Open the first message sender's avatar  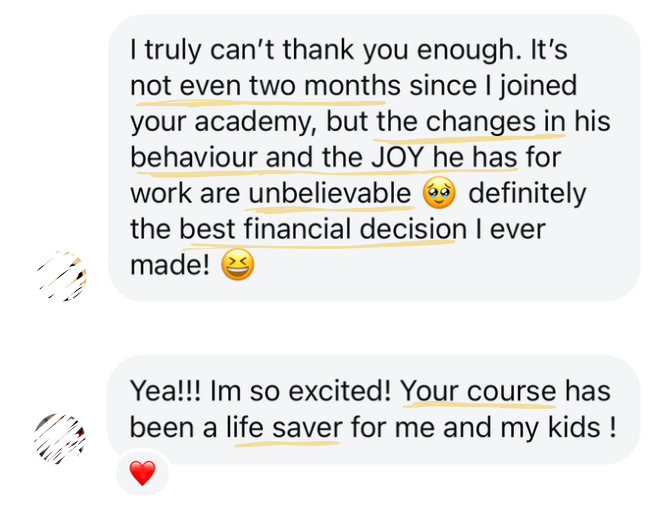coord(60,275)
